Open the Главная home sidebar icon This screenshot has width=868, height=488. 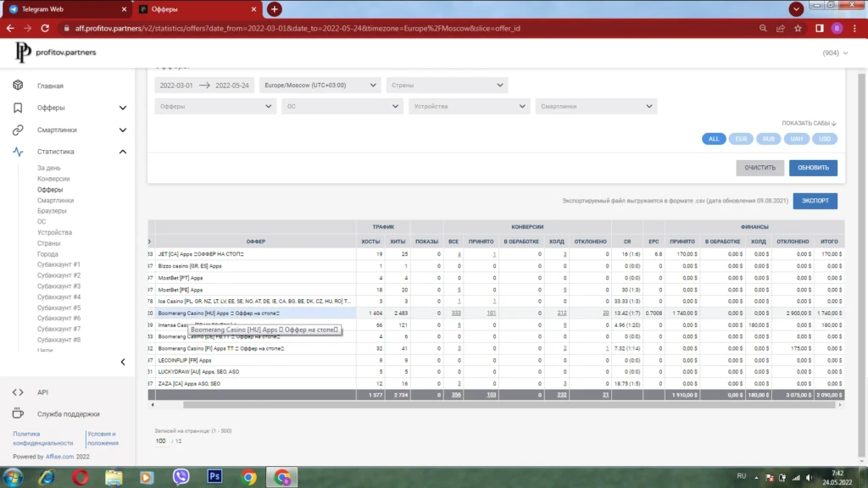coord(18,86)
